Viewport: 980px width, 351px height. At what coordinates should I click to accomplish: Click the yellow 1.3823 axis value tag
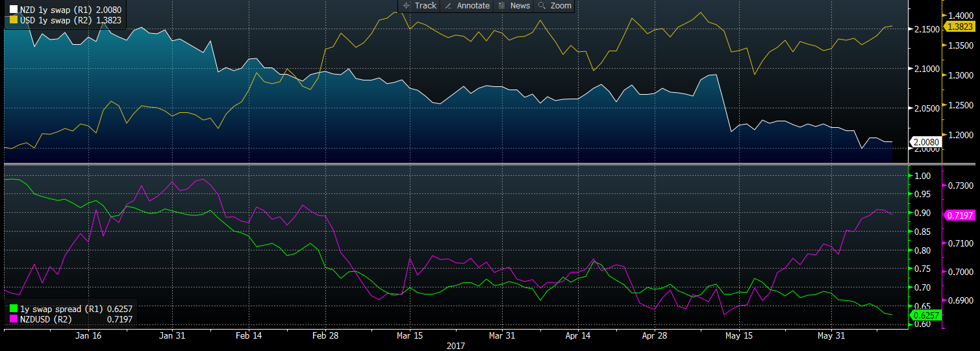[x=959, y=27]
